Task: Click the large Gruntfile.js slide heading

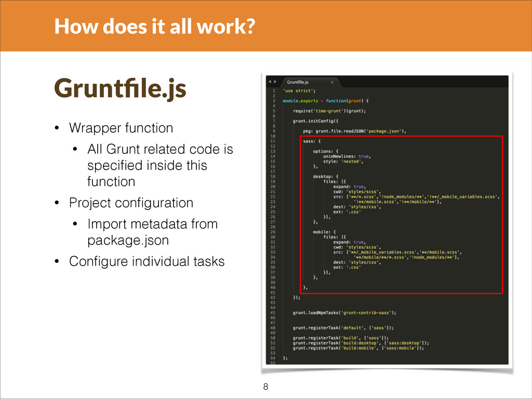Action: (x=120, y=89)
